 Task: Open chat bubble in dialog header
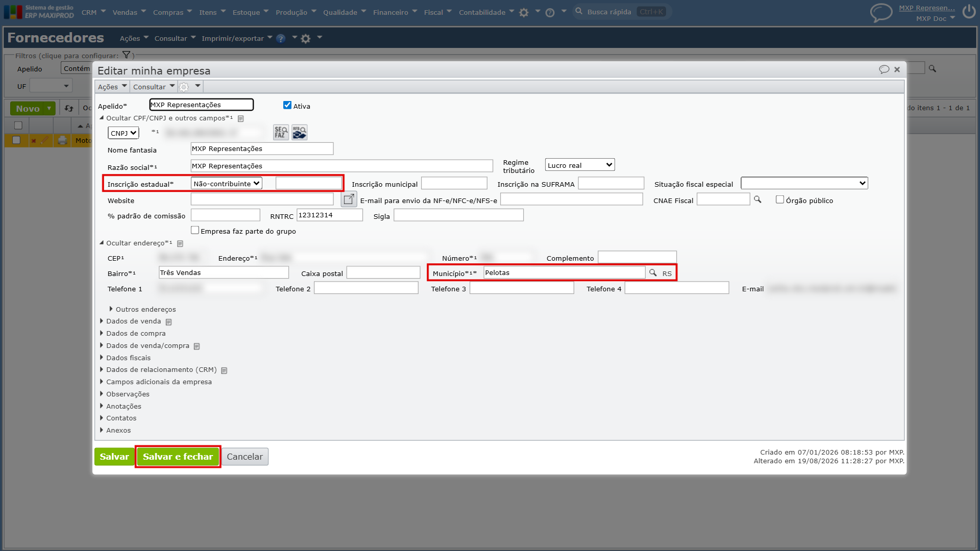click(x=884, y=69)
